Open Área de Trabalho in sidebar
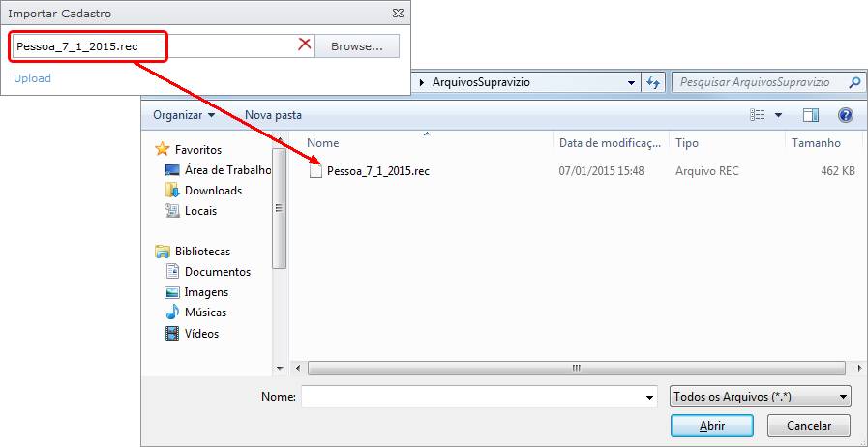Image resolution: width=868 pixels, height=447 pixels. point(227,170)
